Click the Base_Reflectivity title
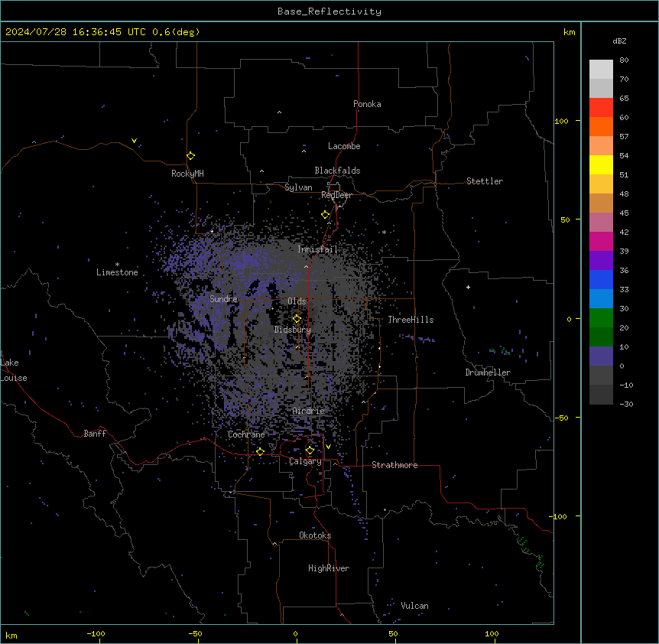659x644 pixels. (329, 11)
